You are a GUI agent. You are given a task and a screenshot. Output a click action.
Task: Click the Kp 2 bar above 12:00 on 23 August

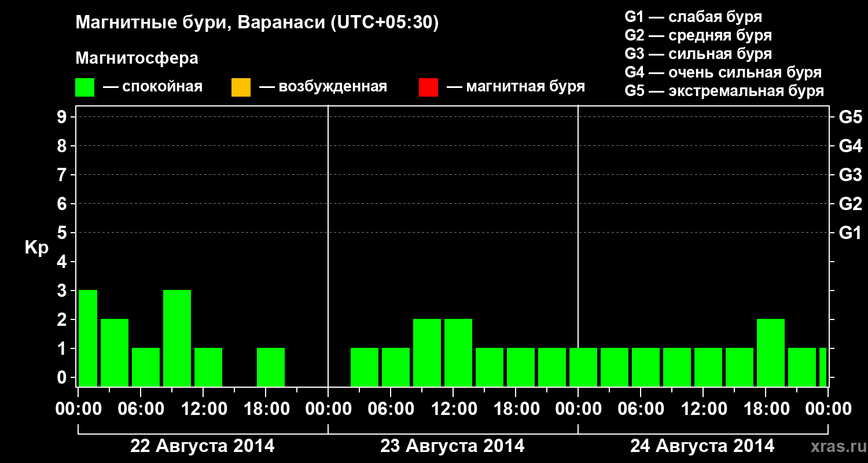[x=458, y=352]
